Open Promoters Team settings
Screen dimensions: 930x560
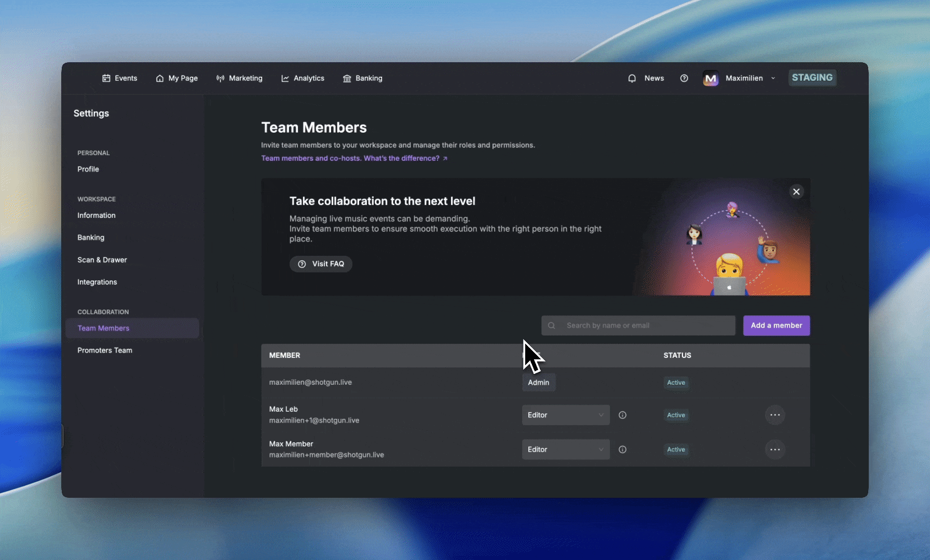(x=105, y=351)
